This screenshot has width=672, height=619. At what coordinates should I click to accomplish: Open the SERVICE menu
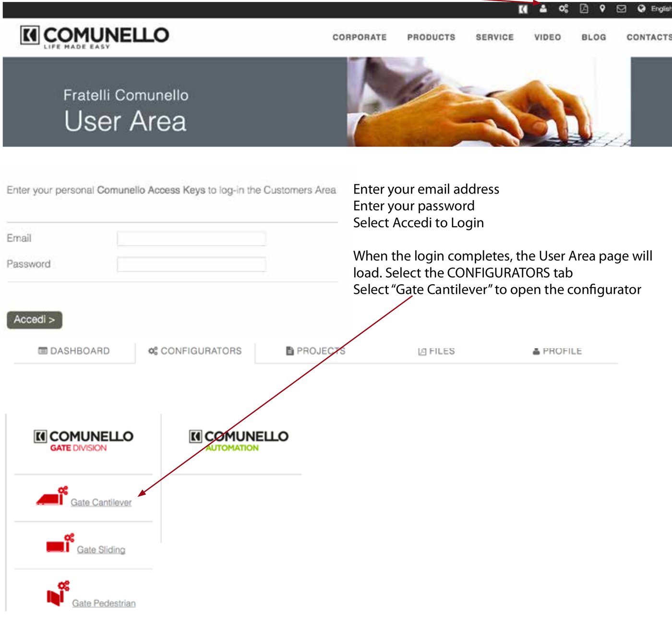(494, 37)
